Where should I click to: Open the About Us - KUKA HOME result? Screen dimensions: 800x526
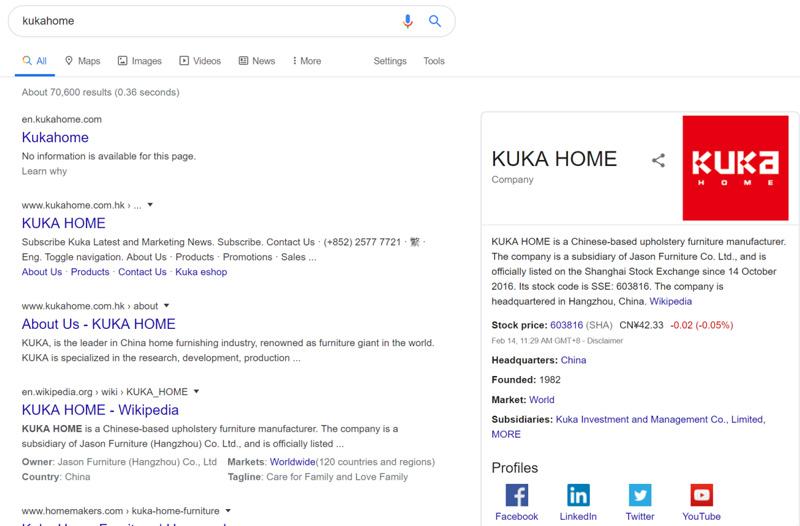click(98, 324)
